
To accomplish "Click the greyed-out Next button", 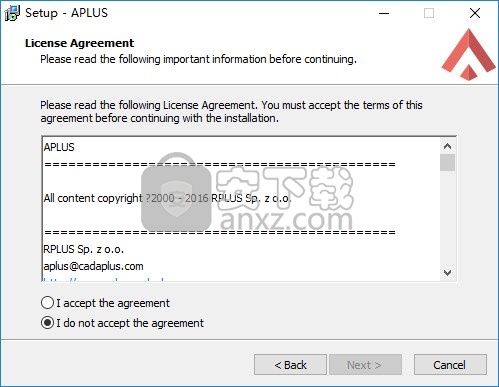I will click(365, 365).
